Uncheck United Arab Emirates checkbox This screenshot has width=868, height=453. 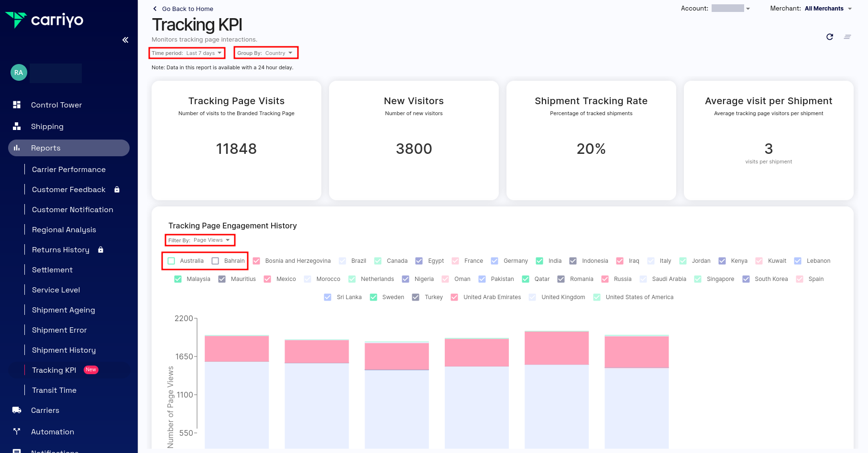454,297
